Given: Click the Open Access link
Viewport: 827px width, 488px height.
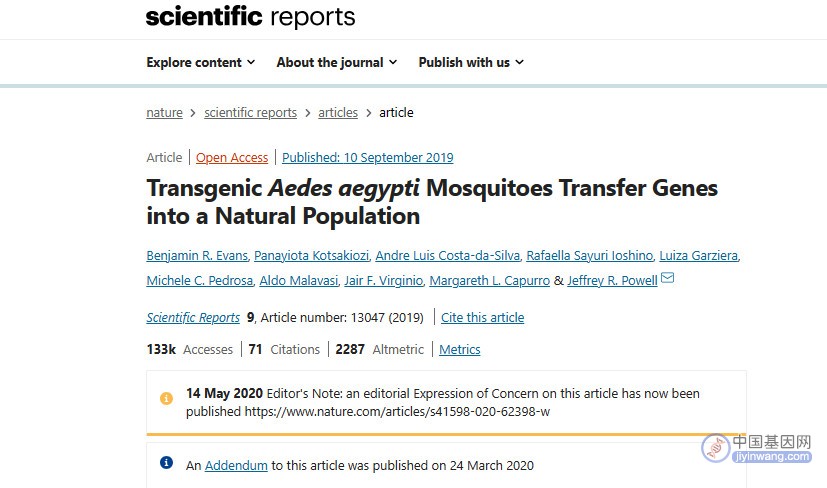Looking at the screenshot, I should (232, 157).
